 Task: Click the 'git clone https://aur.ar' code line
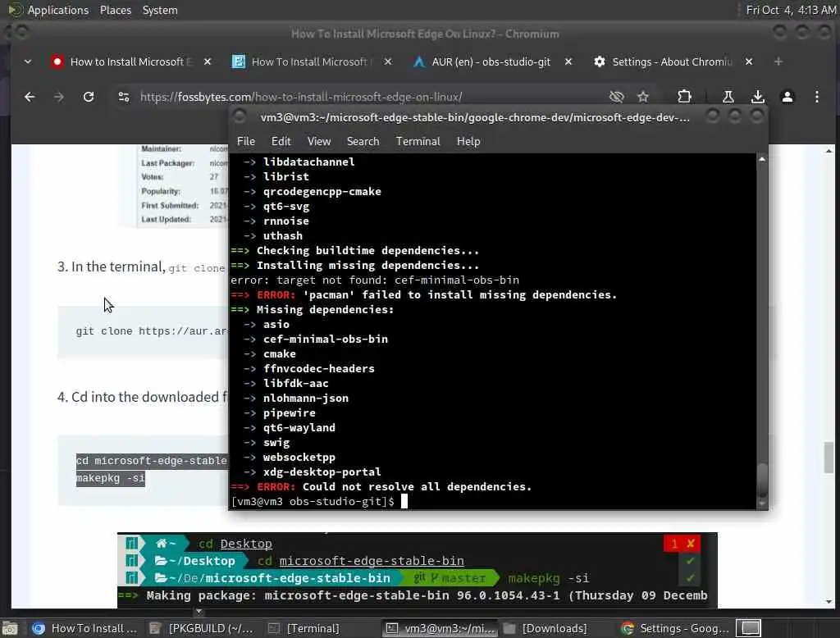point(152,331)
